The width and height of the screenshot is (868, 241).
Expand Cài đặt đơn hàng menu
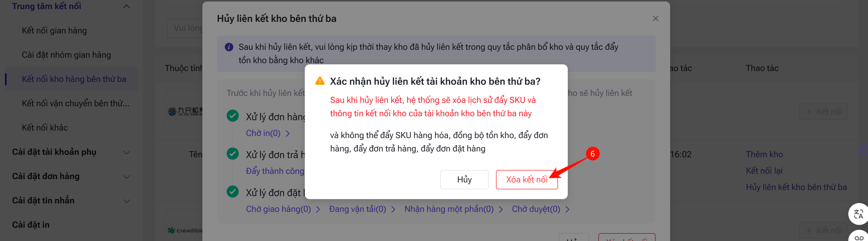coord(127,177)
